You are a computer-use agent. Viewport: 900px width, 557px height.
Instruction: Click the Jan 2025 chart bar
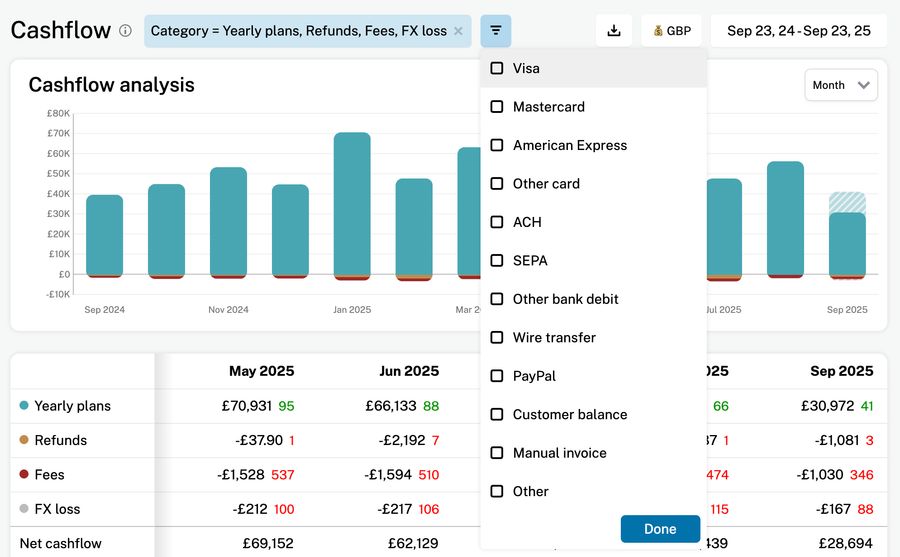(x=352, y=204)
